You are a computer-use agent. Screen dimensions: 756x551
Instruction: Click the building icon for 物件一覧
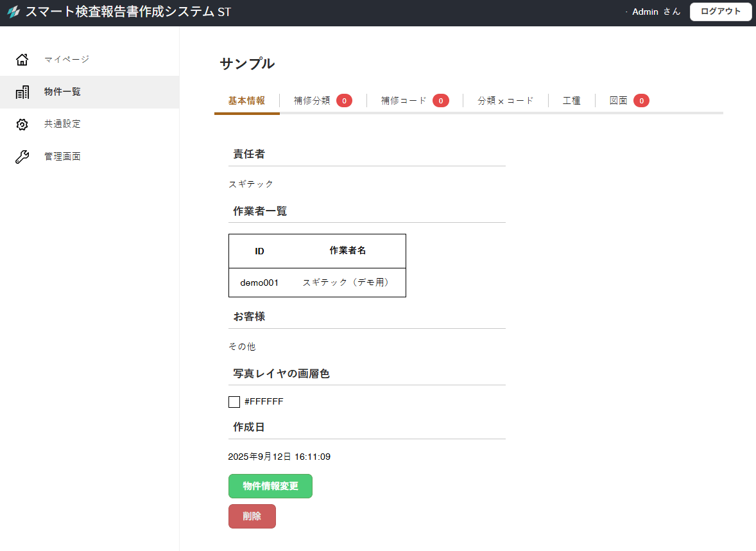click(x=22, y=92)
